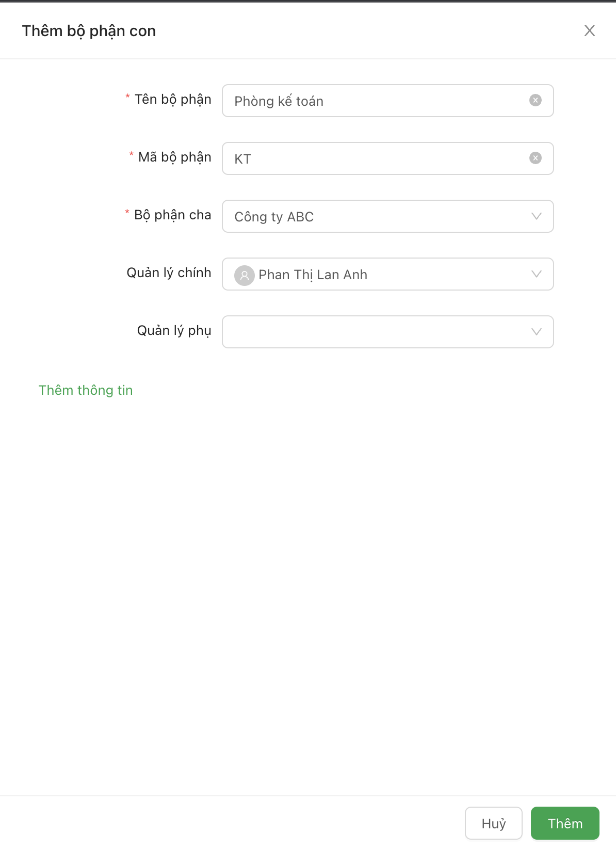Click the Thêm thông tin link

(86, 390)
